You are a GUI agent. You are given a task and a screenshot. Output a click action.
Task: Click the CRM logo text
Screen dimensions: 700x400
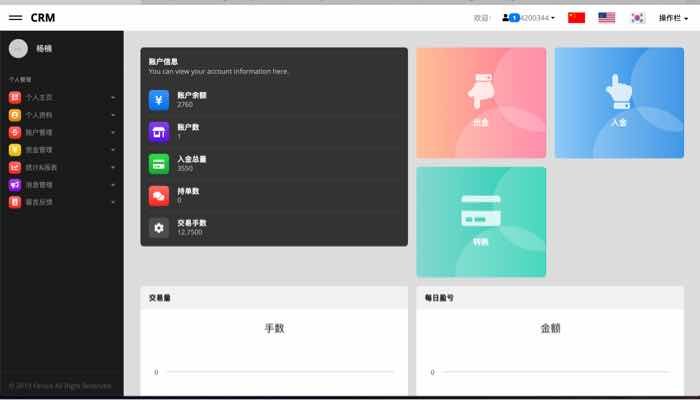pyautogui.click(x=43, y=18)
